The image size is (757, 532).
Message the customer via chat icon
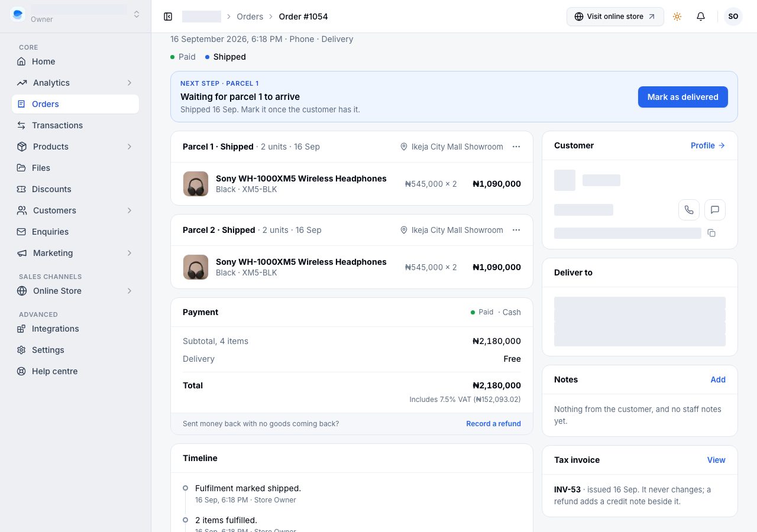click(x=715, y=210)
